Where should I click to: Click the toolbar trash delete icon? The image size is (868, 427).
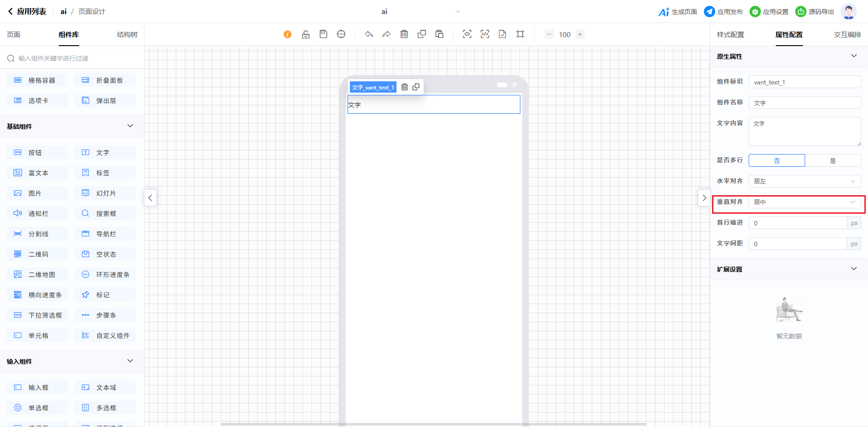click(404, 34)
